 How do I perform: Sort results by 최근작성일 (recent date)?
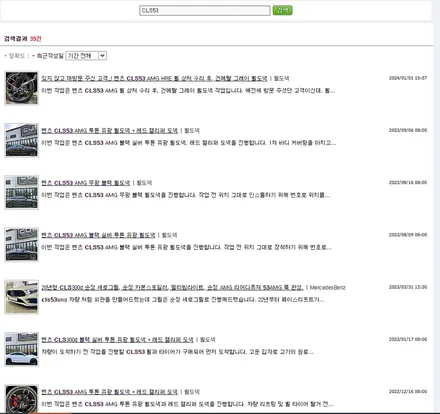tap(50, 56)
